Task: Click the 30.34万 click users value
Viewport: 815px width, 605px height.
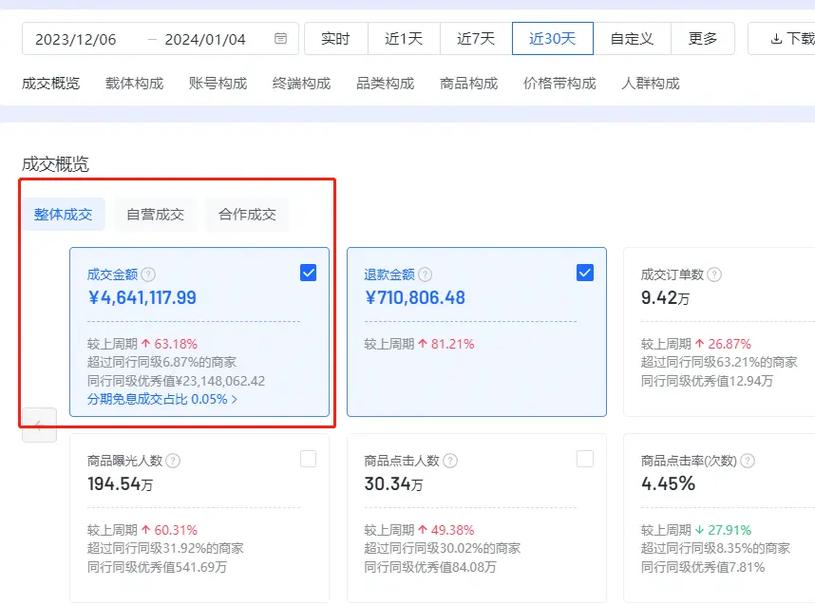Action: (x=393, y=484)
